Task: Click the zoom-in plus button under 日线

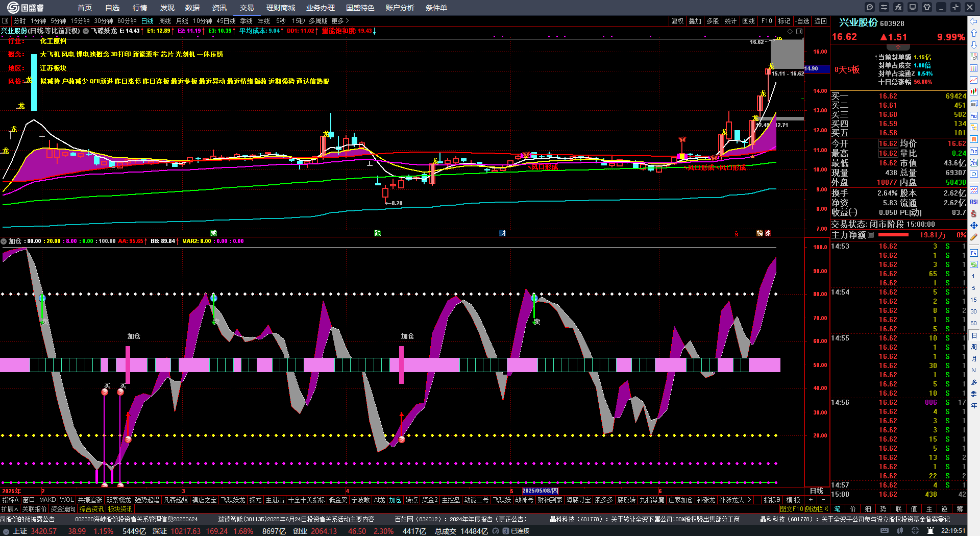Action: (811, 500)
